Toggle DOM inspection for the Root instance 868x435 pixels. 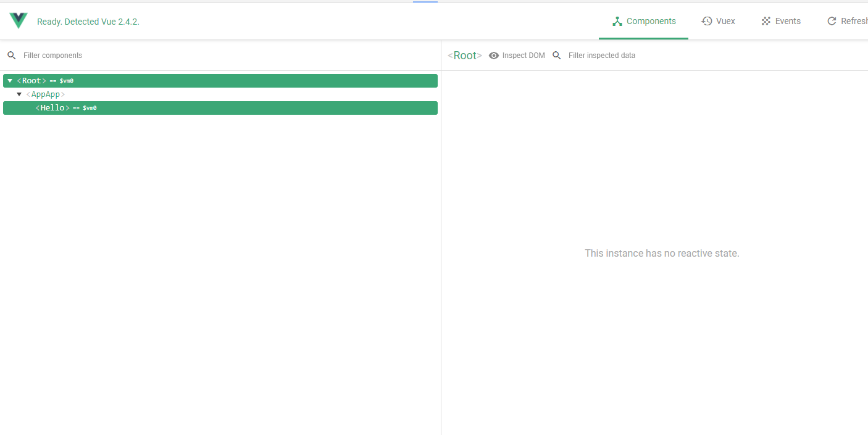(x=493, y=55)
